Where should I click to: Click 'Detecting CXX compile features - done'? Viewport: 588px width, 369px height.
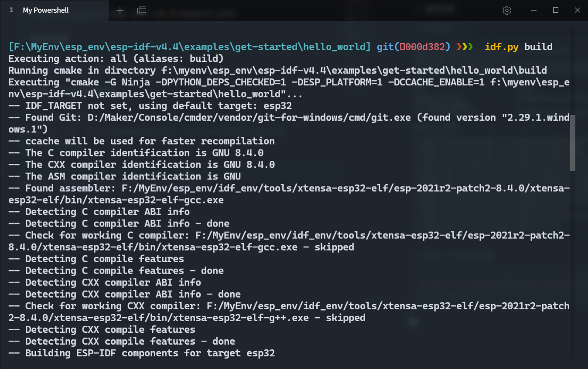[x=122, y=341]
